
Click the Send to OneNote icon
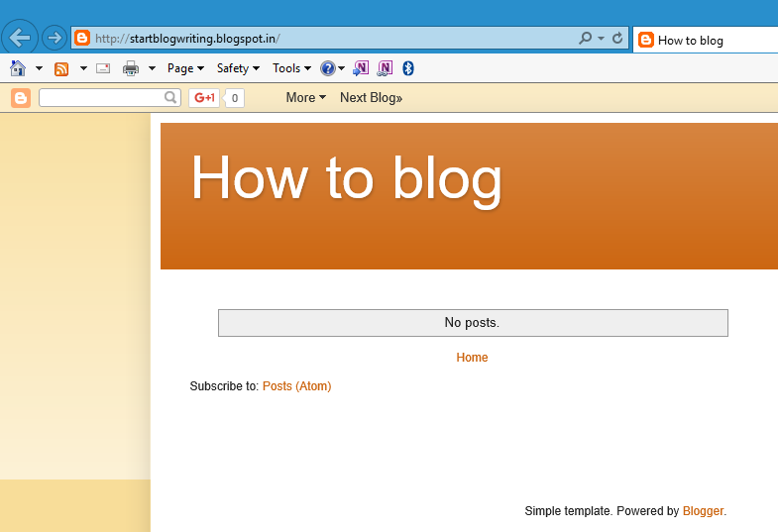(361, 68)
